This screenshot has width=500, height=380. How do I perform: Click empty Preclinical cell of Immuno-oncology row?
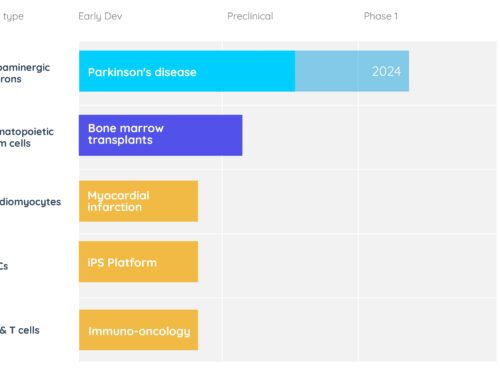click(290, 330)
